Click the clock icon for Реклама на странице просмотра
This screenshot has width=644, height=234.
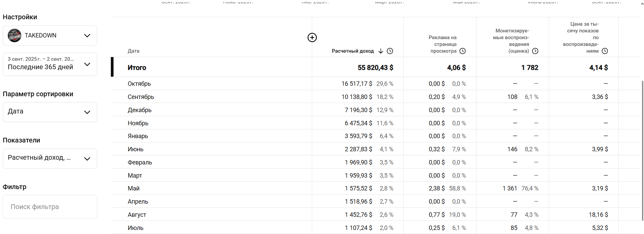pos(463,51)
